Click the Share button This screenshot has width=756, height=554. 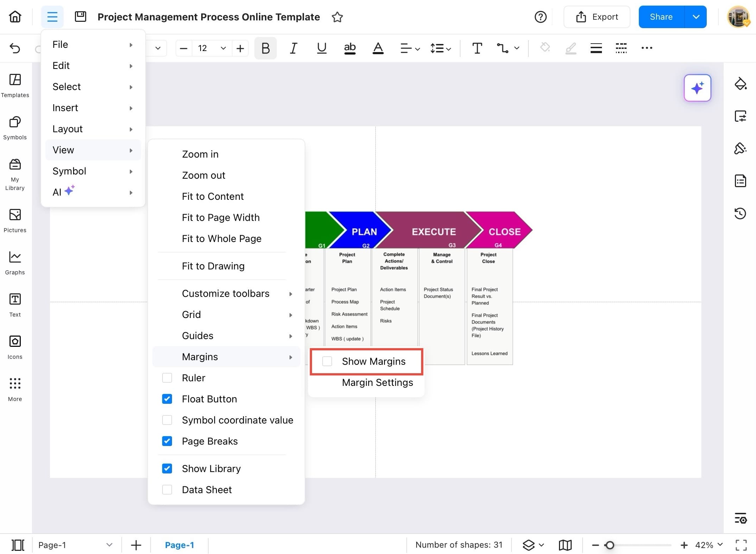[661, 17]
